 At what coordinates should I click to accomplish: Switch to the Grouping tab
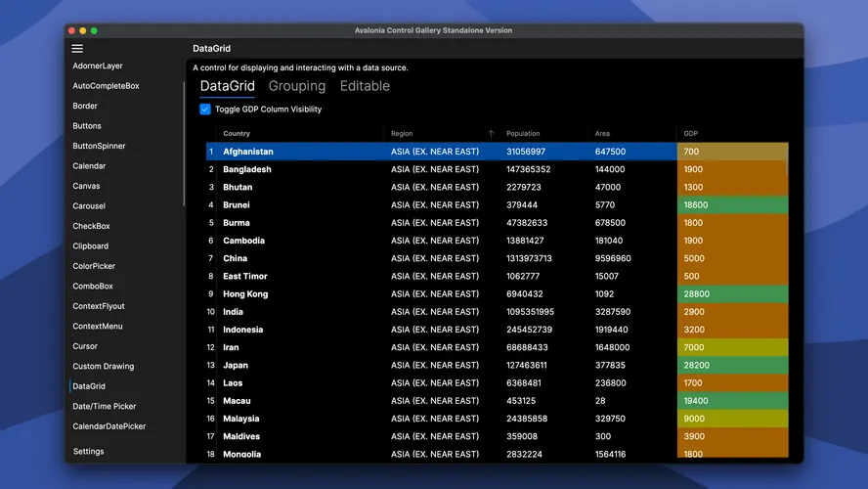297,86
